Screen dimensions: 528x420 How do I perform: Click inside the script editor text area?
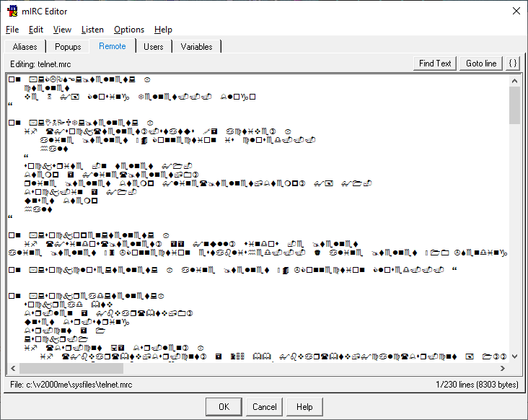pyautogui.click(x=258, y=219)
